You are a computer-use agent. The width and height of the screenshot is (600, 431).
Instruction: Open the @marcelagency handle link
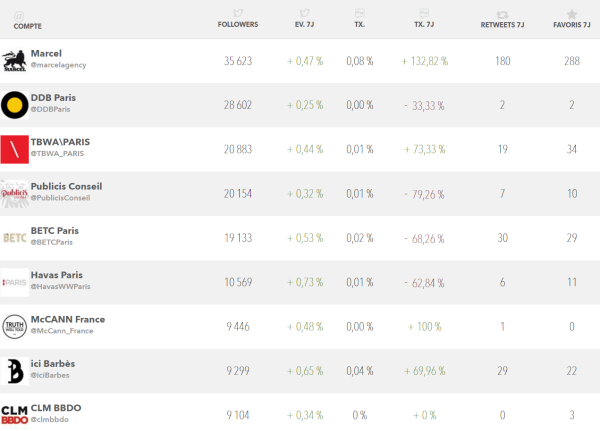[60, 65]
